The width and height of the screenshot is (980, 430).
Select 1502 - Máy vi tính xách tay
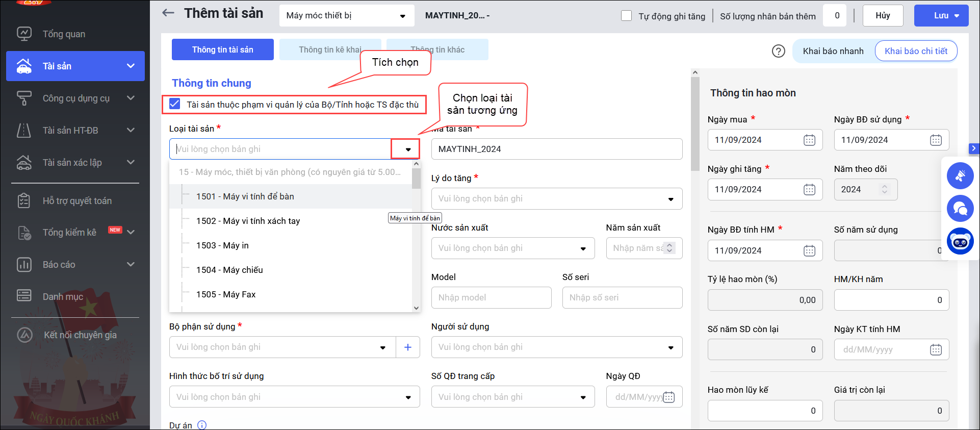tap(291, 221)
